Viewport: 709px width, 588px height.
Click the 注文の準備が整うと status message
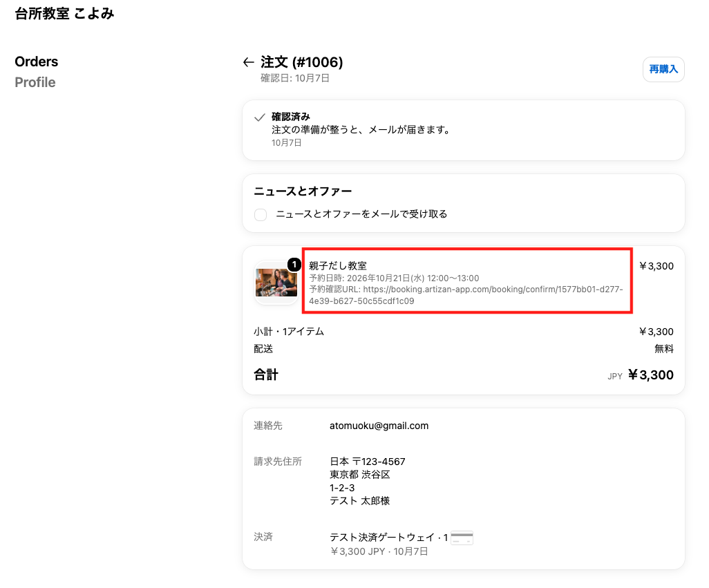coord(361,130)
